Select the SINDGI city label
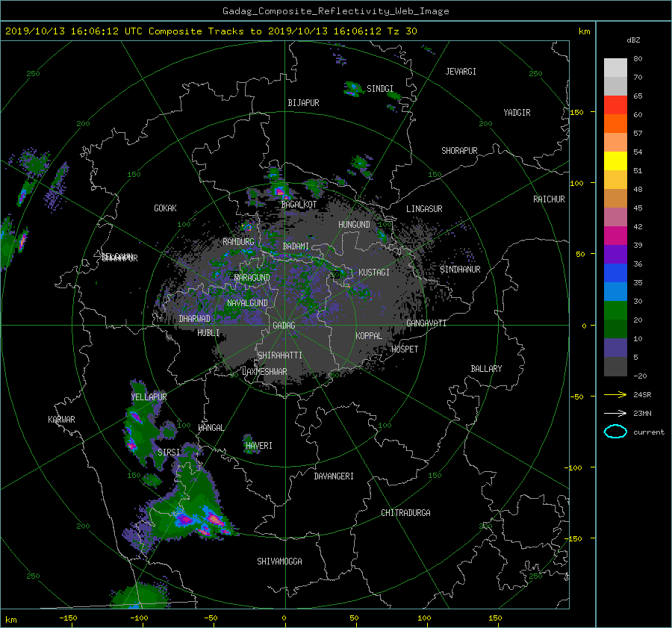The image size is (672, 628). point(380,89)
